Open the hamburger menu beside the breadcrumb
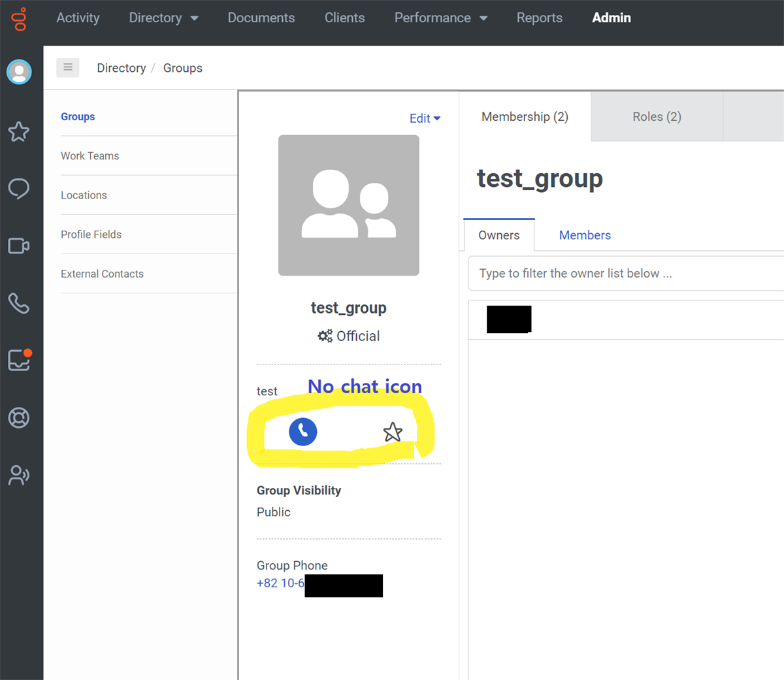This screenshot has width=784, height=680. [x=68, y=67]
